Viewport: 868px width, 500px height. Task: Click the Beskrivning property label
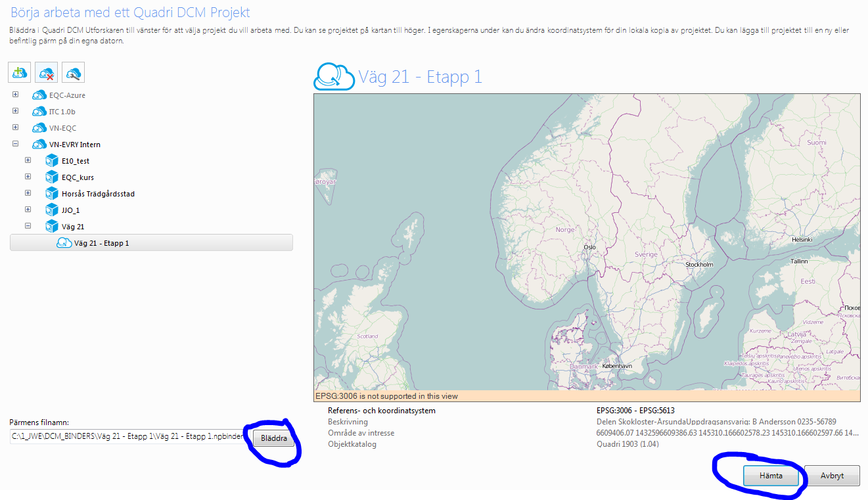click(x=348, y=422)
